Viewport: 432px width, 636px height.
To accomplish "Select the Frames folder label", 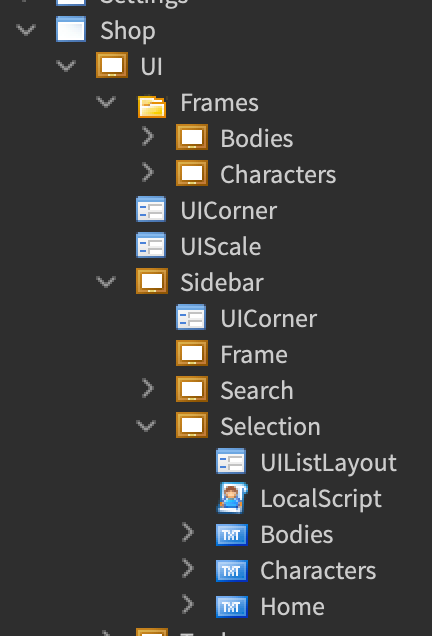I will (x=219, y=103).
